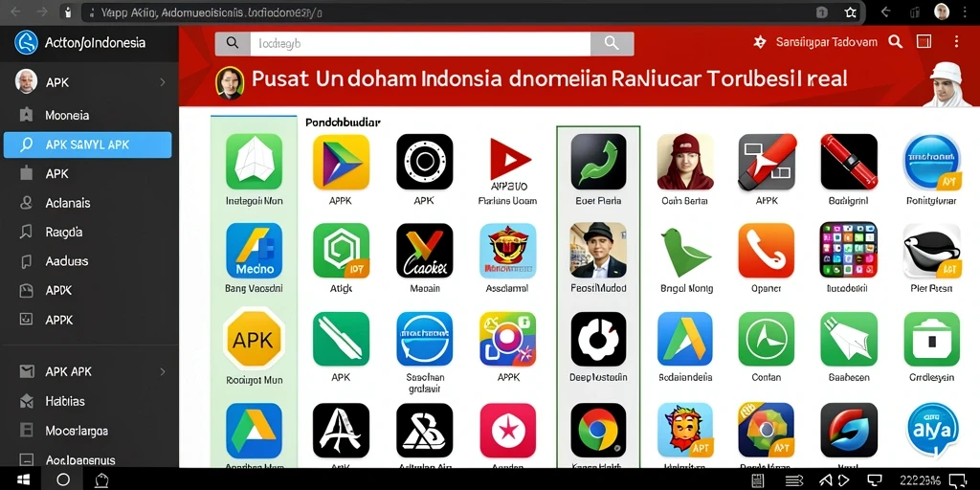The width and height of the screenshot is (980, 490).
Task: Click inside the site search field
Action: (421, 43)
